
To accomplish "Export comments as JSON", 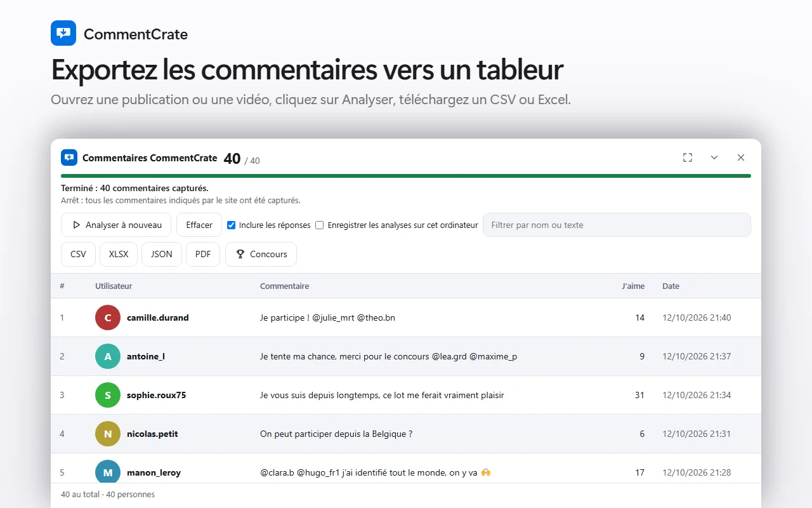I will (x=162, y=254).
